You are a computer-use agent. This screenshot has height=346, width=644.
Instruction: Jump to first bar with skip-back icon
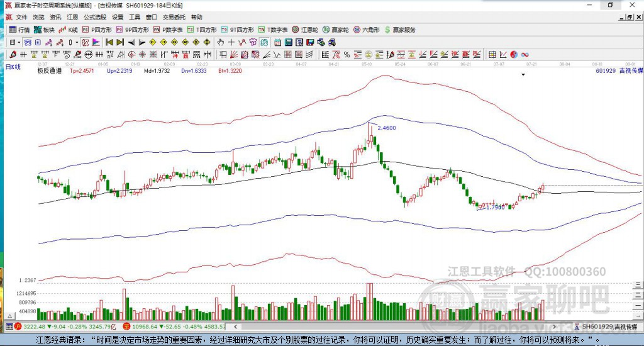pos(109,42)
